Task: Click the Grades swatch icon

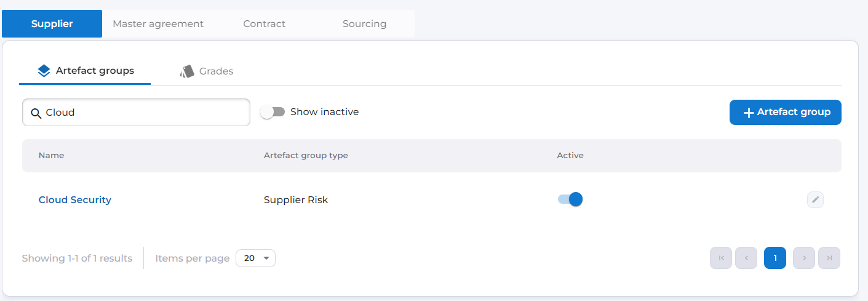Action: pyautogui.click(x=187, y=71)
